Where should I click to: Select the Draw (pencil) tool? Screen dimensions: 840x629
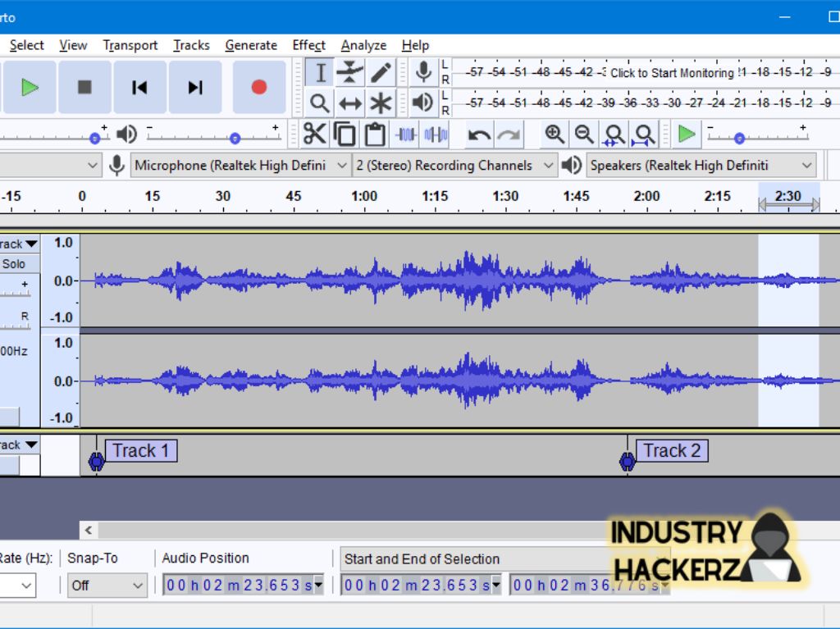click(381, 72)
